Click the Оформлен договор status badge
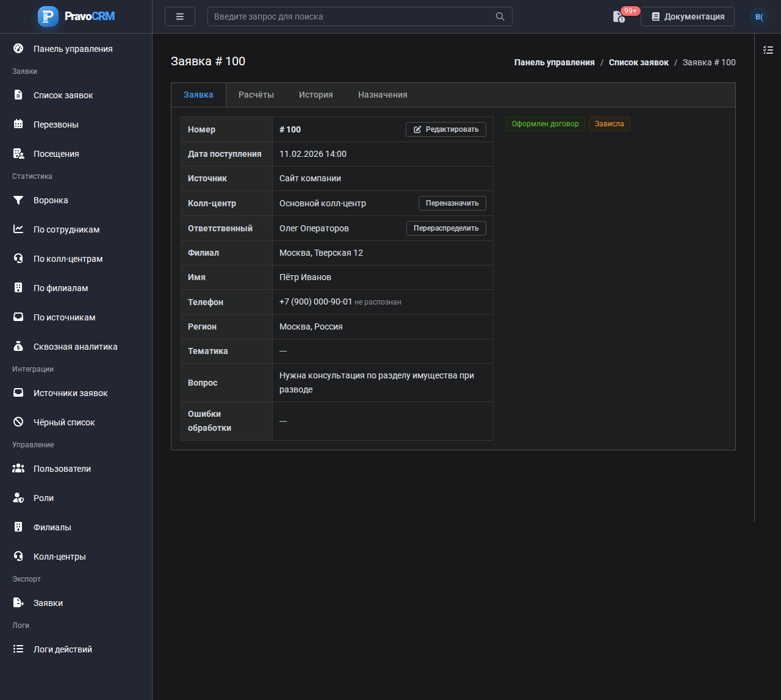The width and height of the screenshot is (781, 700). (x=545, y=124)
